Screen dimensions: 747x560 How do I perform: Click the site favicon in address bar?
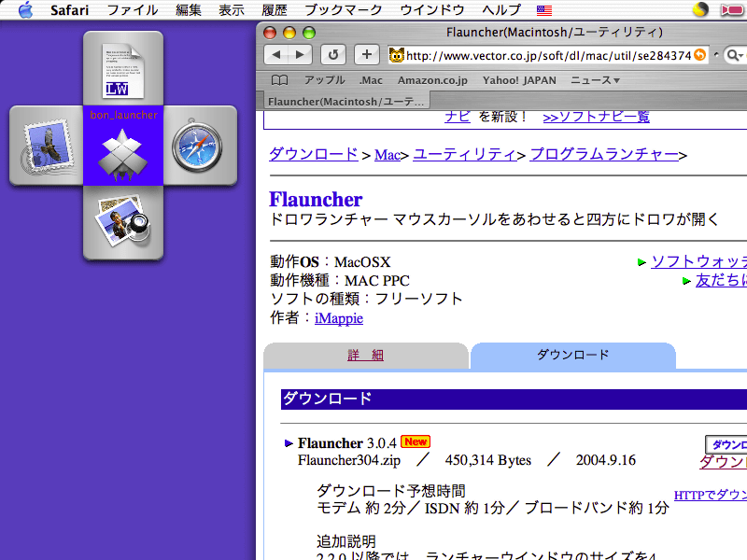pyautogui.click(x=396, y=56)
